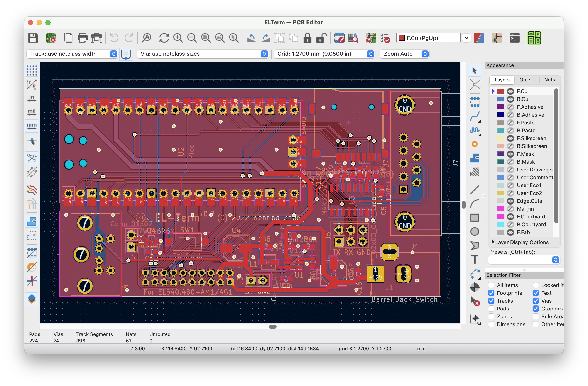Uncheck the Tracks selection filter

point(491,301)
